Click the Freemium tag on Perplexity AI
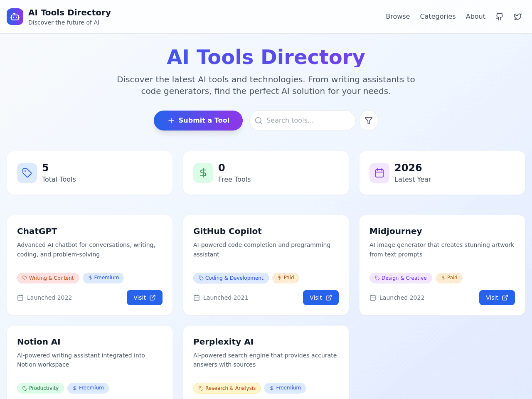The width and height of the screenshot is (532, 399). click(285, 388)
